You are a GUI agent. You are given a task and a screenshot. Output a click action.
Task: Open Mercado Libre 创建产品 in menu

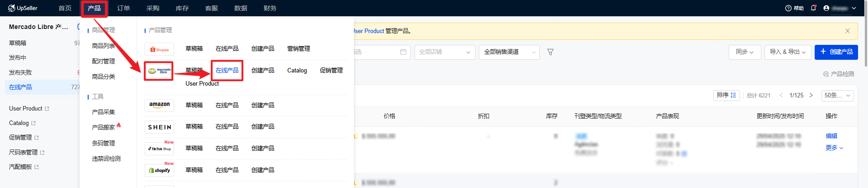[x=263, y=71]
